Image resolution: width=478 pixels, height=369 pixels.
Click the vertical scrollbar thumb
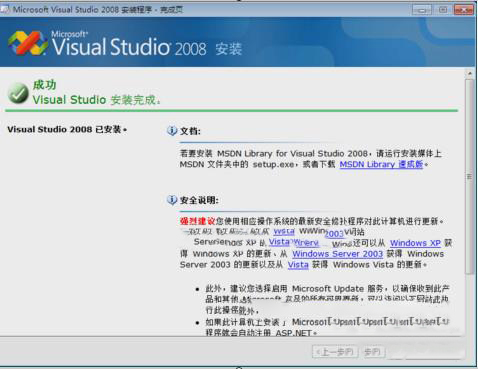470,177
